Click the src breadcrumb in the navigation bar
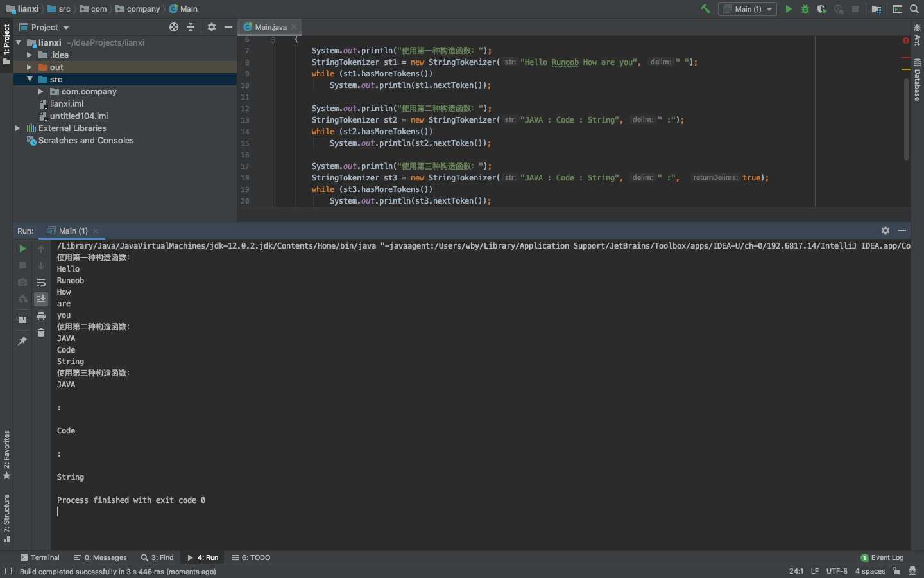Viewport: 924px width, 578px height. (59, 9)
